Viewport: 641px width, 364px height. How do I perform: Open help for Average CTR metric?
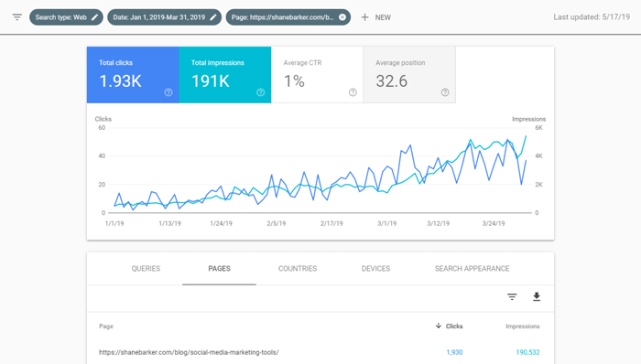353,92
